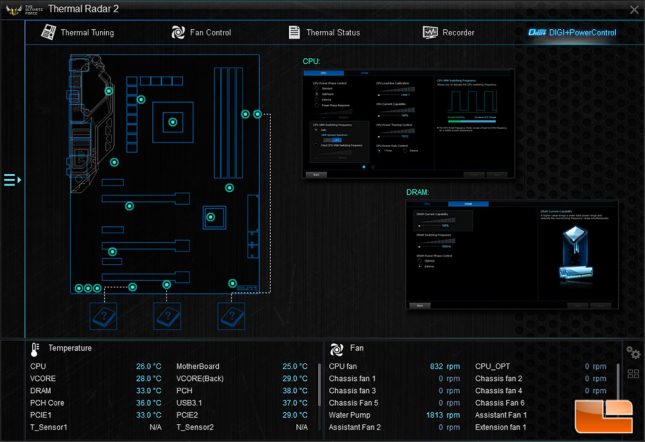Image resolution: width=645 pixels, height=442 pixels.
Task: Open the DRAM power control preview
Action: click(x=512, y=254)
